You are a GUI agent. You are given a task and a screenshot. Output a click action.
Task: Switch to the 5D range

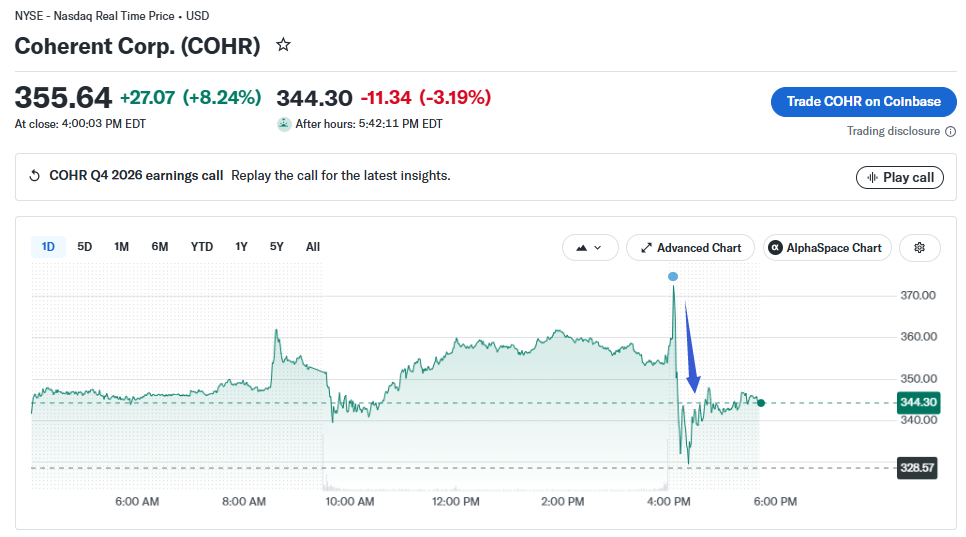point(84,247)
